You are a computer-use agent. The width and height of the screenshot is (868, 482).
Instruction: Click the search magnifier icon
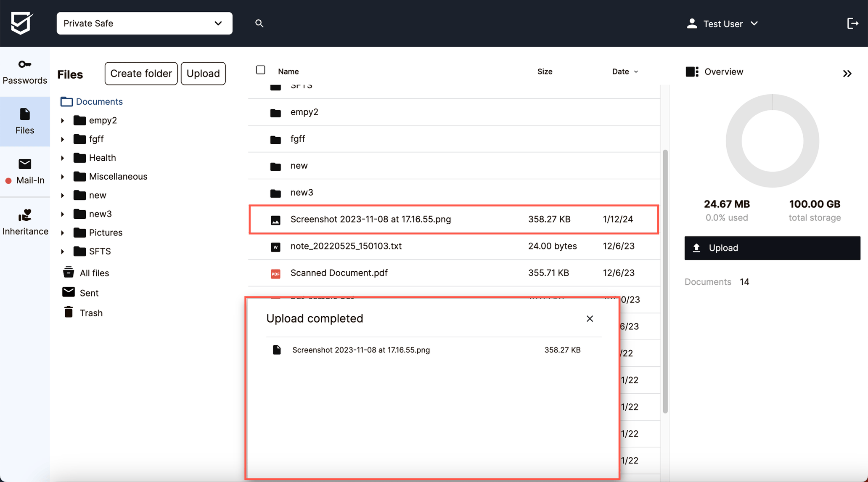point(259,23)
